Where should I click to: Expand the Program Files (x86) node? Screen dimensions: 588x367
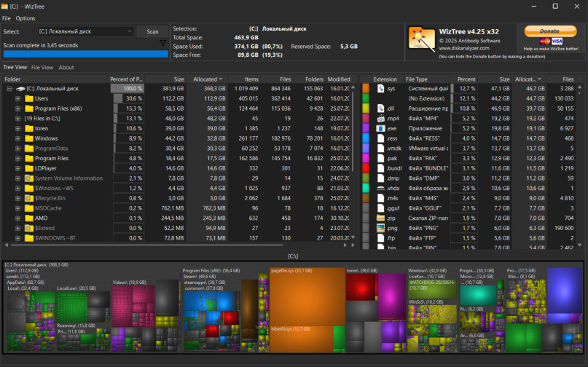coord(17,108)
